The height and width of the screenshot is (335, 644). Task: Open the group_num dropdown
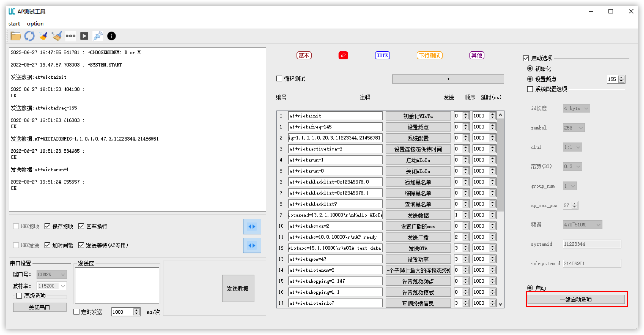click(569, 186)
